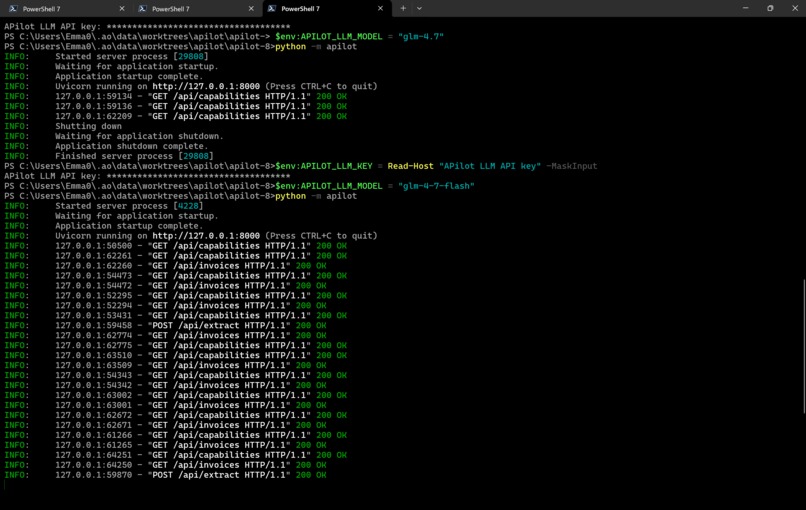This screenshot has width=806, height=510.
Task: Click the POST /api/extract line, port 59458
Action: pos(165,326)
